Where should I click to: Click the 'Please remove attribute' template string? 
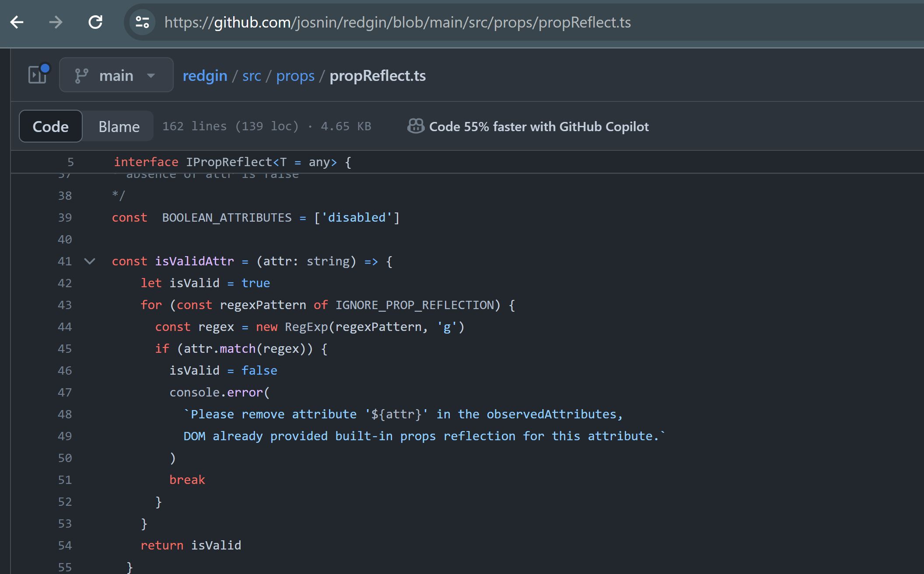click(402, 414)
